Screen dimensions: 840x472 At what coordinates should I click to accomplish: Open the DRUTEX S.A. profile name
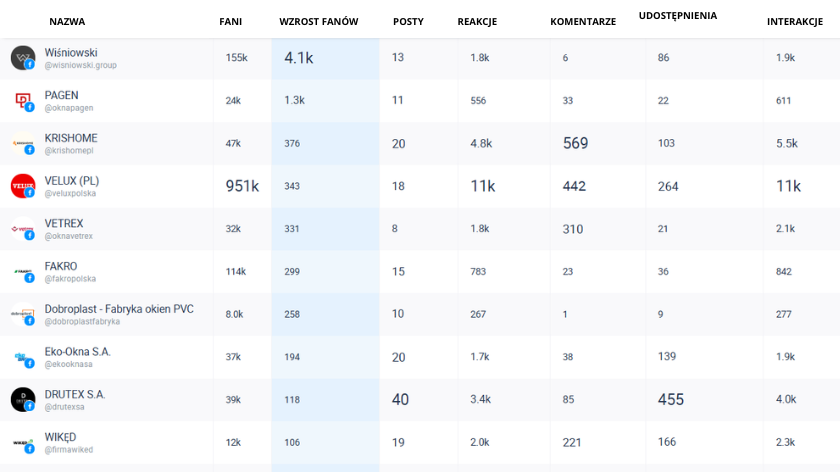pos(75,394)
